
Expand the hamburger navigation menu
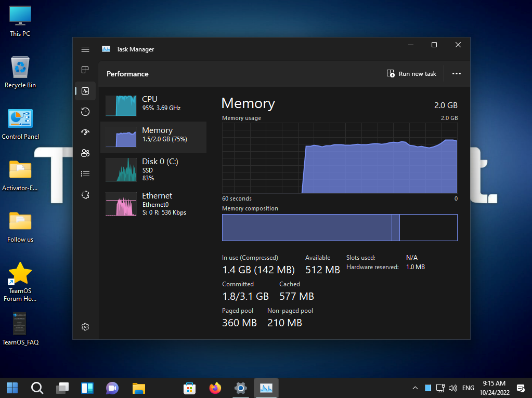click(85, 49)
